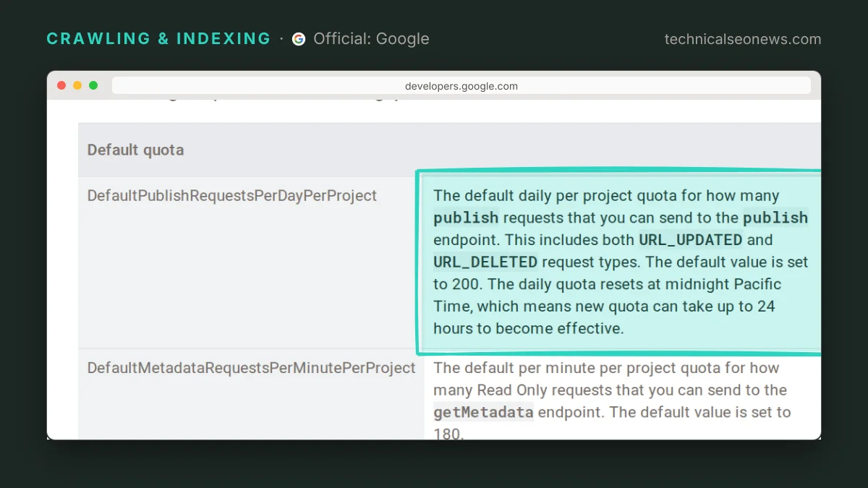Click the green maximize window dot
This screenshot has width=868, height=488.
tap(93, 85)
